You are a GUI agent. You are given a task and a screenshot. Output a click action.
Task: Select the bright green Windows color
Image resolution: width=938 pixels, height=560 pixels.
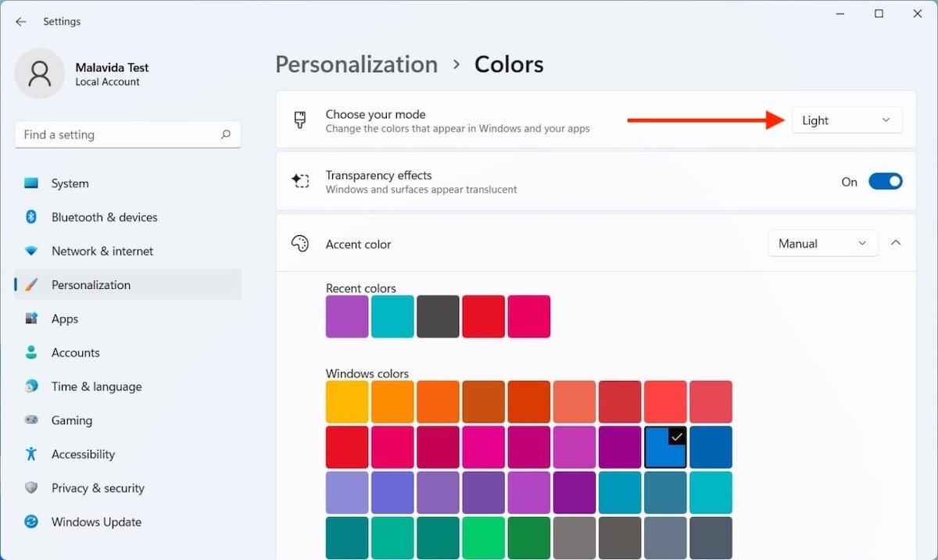[483, 537]
